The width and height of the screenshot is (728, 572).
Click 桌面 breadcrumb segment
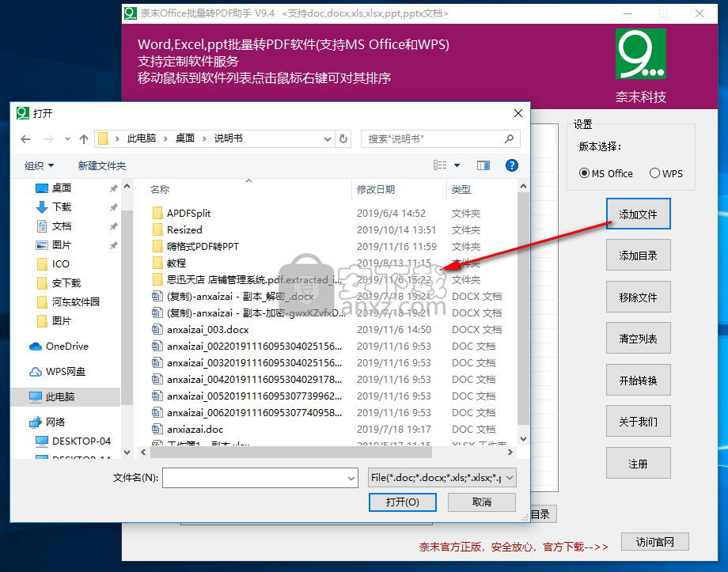(185, 138)
